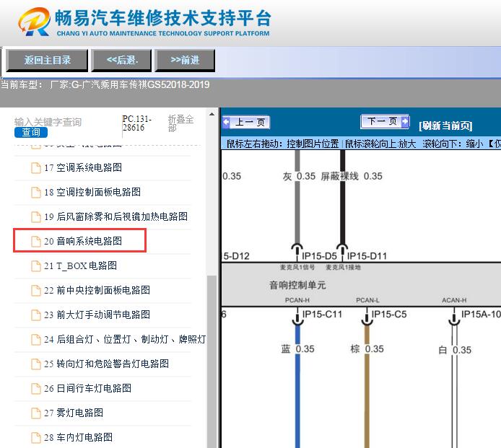Collapse all items via 折叠全部

pyautogui.click(x=180, y=123)
